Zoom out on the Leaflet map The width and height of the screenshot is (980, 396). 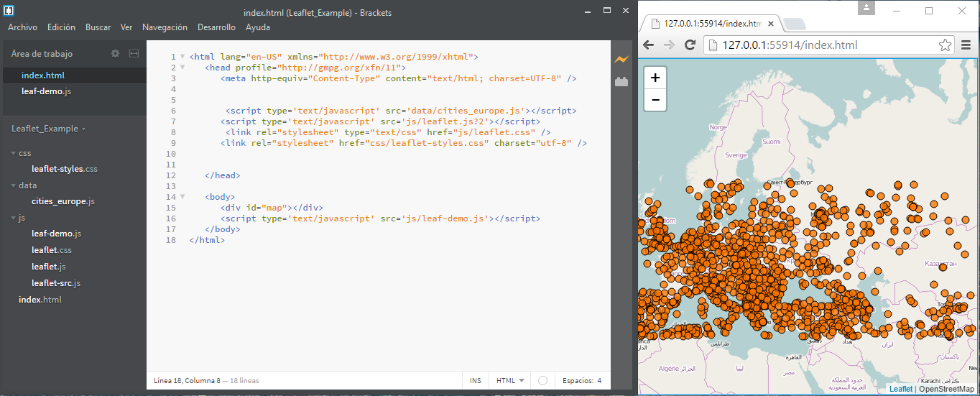(655, 101)
